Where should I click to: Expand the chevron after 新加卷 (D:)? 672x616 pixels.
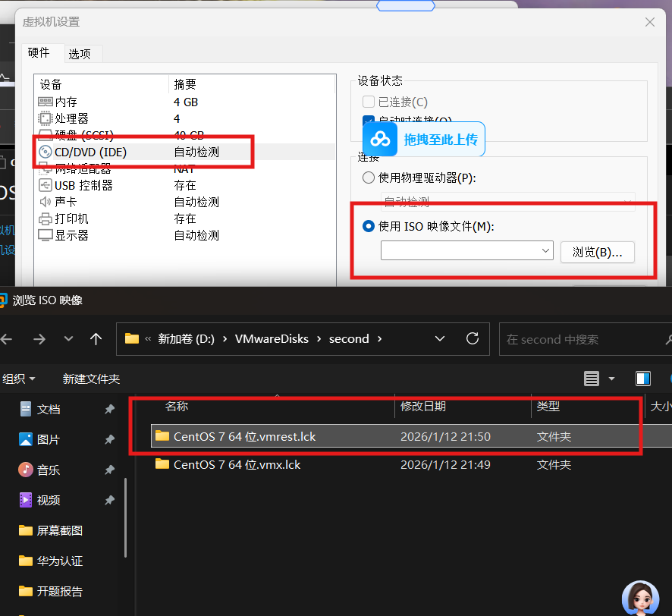pyautogui.click(x=225, y=339)
